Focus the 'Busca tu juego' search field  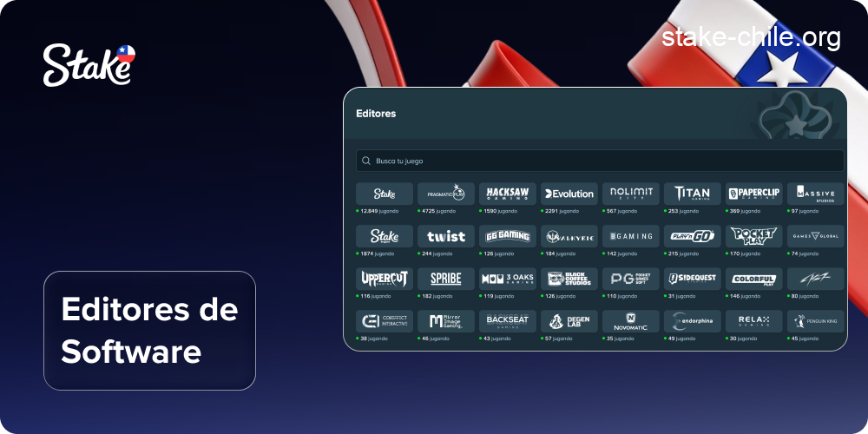pyautogui.click(x=600, y=161)
